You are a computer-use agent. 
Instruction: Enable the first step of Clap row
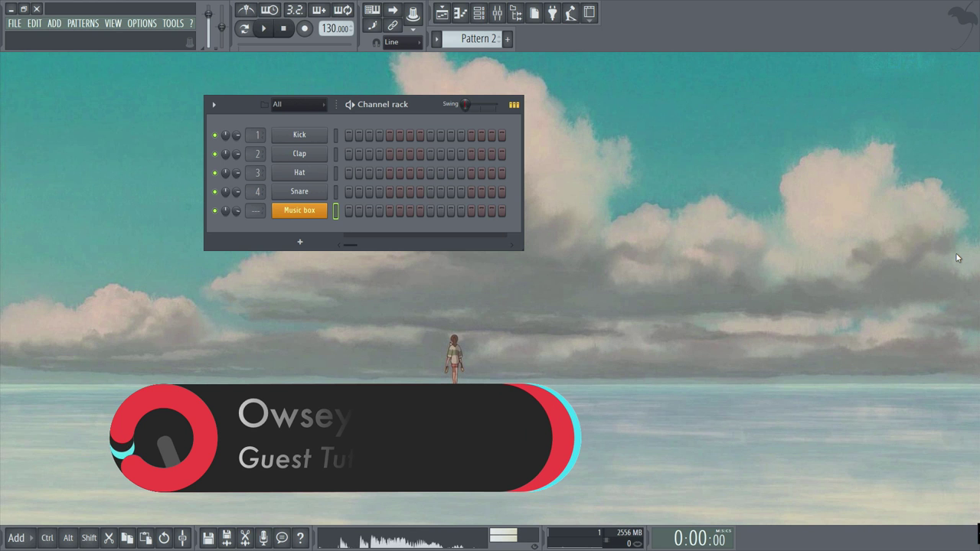(349, 154)
